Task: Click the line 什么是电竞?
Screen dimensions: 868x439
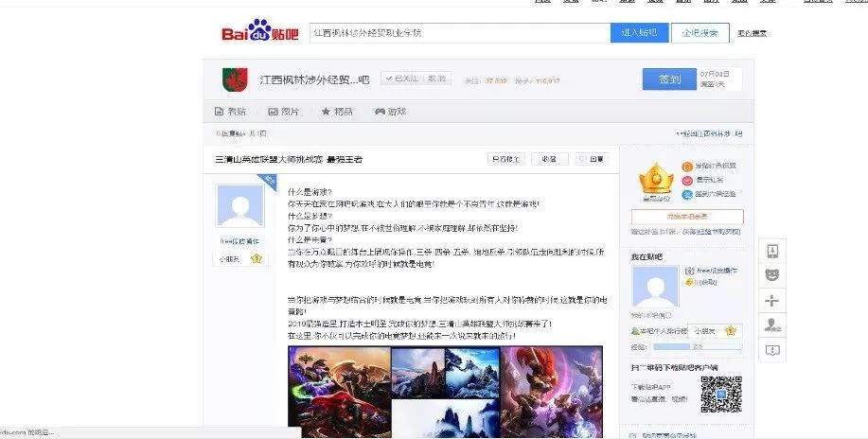Action: tap(310, 240)
